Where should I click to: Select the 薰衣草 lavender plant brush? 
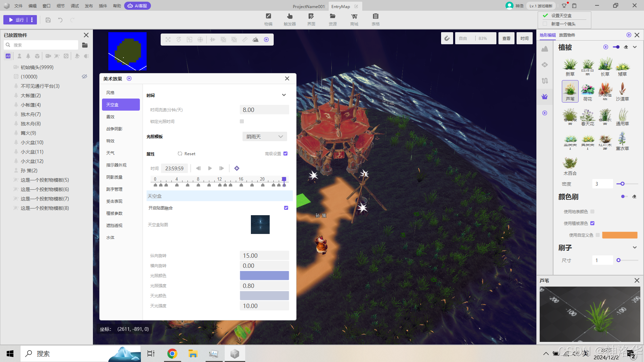[622, 141]
